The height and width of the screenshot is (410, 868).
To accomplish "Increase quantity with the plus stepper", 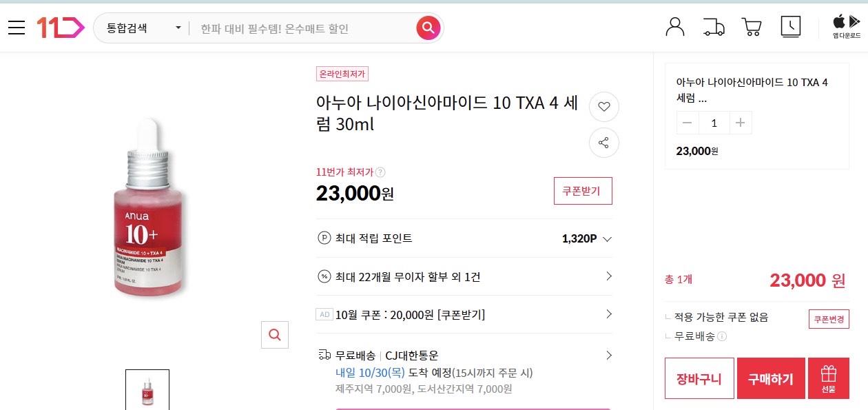I will point(740,122).
